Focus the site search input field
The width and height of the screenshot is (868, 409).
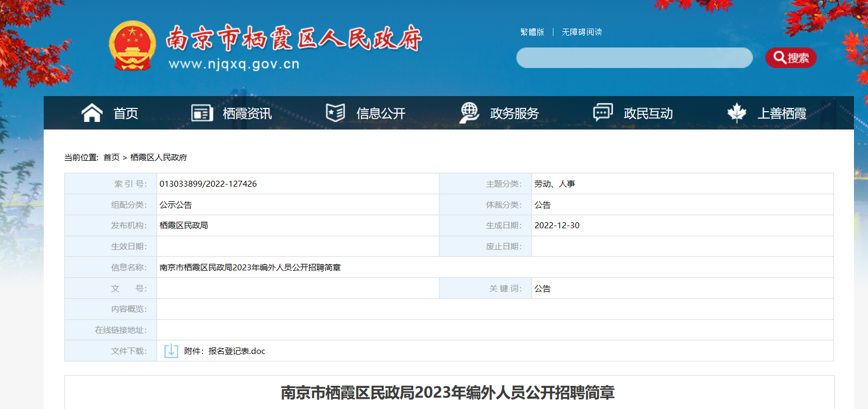pos(634,58)
